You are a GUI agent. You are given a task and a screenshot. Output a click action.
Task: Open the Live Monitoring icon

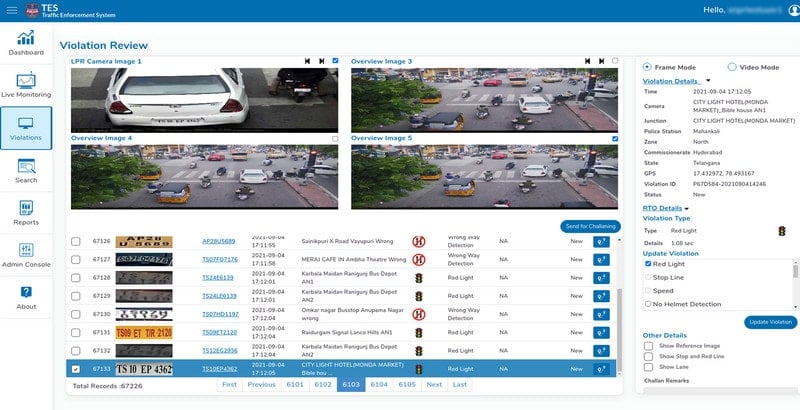[26, 80]
